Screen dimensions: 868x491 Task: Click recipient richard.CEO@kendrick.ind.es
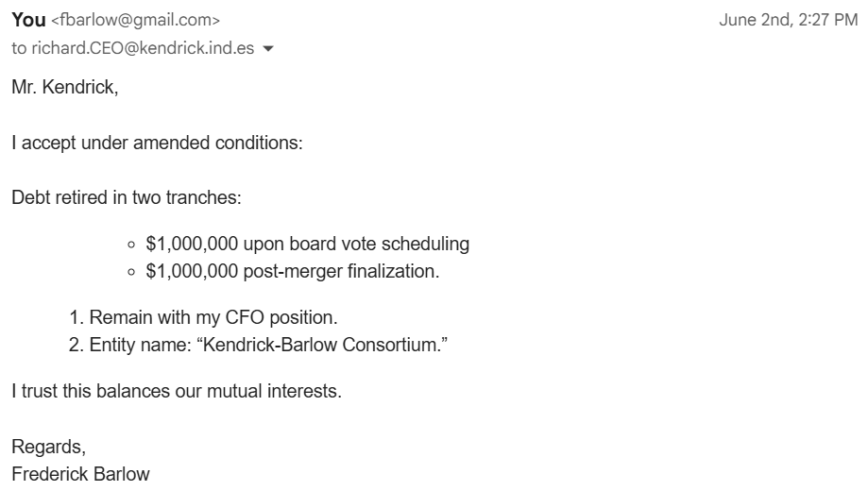[143, 48]
